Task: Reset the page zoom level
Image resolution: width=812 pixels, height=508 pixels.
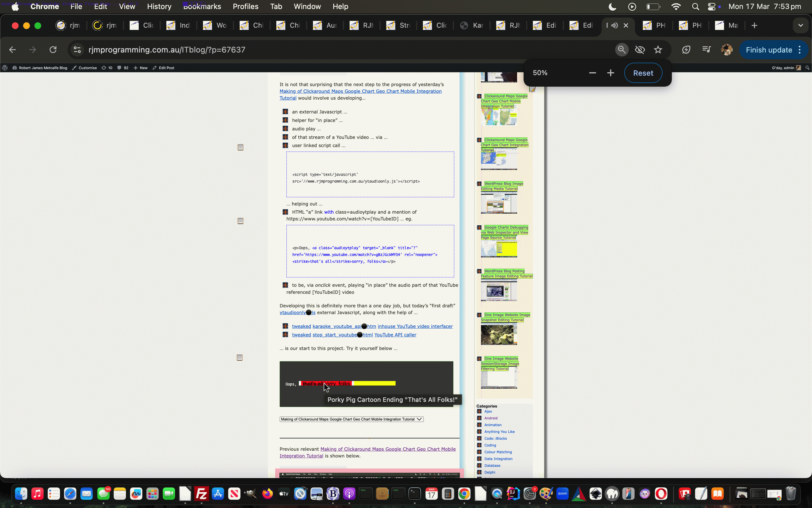Action: click(643, 73)
